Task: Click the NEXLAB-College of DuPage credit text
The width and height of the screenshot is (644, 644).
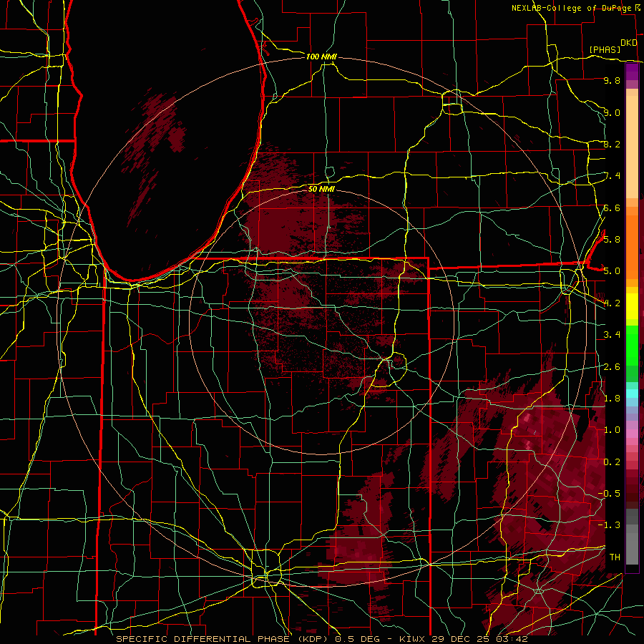Action: (573, 8)
